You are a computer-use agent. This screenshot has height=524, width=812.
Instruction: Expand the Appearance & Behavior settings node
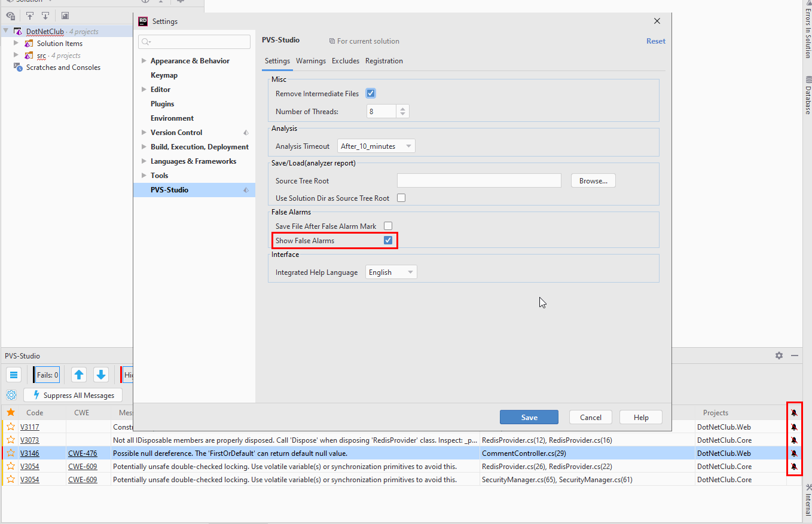[144, 61]
